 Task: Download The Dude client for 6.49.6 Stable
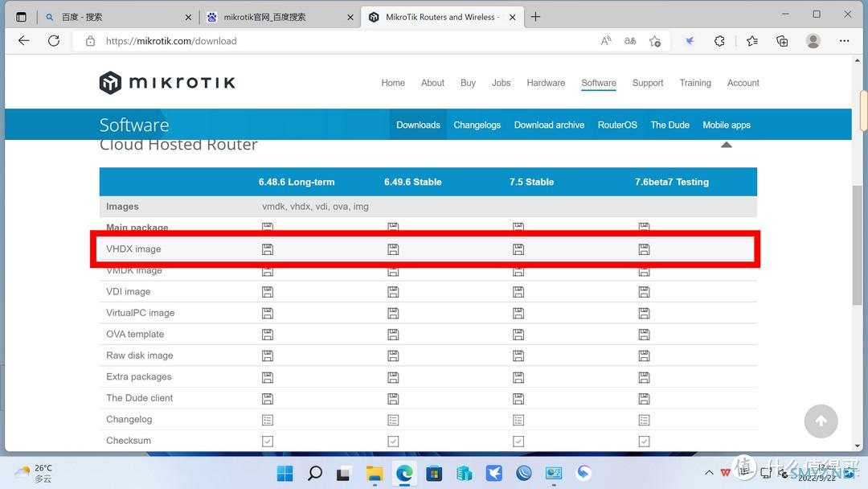393,399
